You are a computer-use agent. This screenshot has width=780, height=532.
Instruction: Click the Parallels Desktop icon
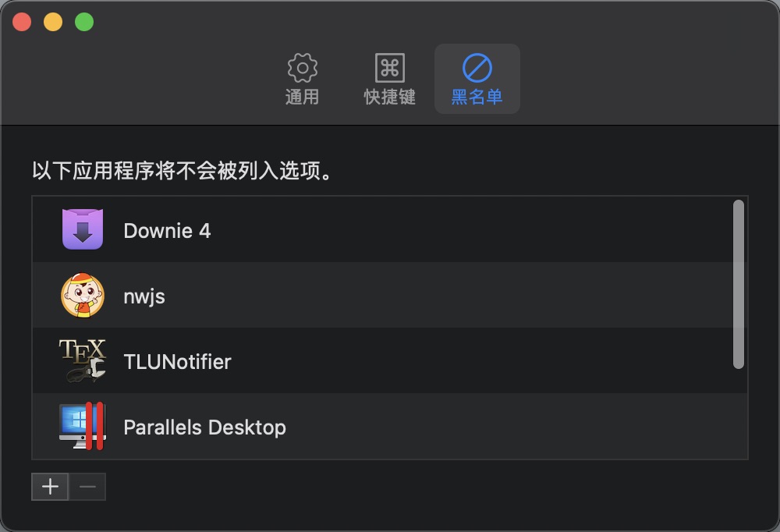point(83,426)
